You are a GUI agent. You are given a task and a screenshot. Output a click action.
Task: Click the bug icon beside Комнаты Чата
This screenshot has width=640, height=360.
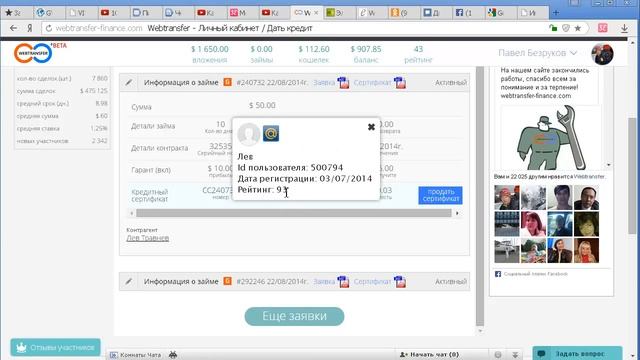(x=173, y=355)
